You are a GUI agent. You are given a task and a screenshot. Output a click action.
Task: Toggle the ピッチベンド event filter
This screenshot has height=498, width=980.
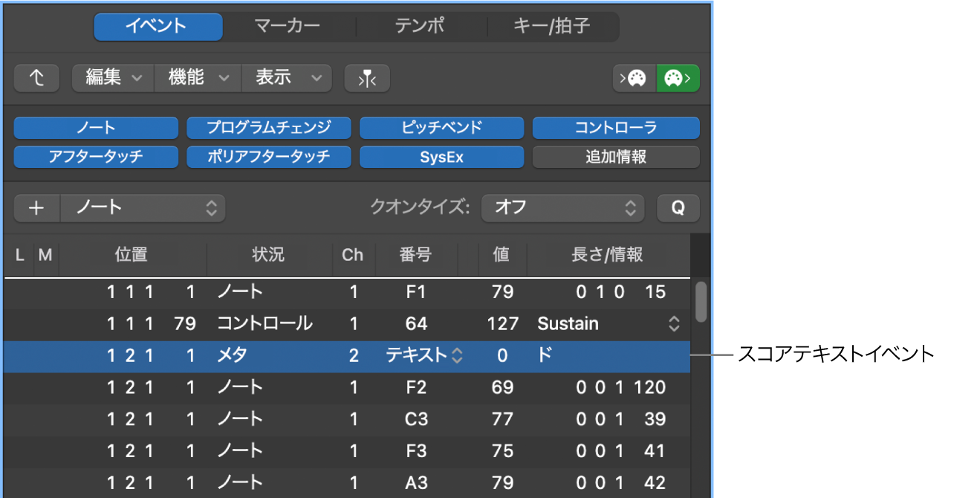click(441, 127)
